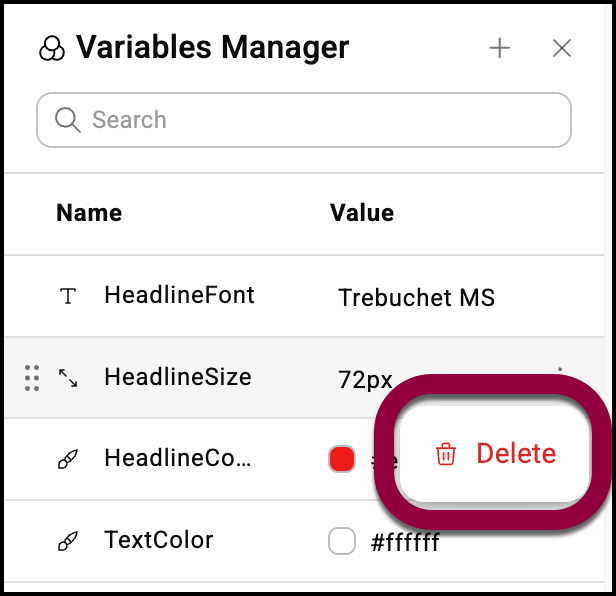Add a new variable with plus icon

[x=500, y=48]
